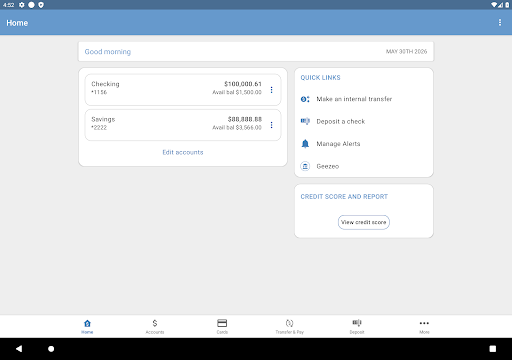Click the internal transfer icon
Viewport: 512px width, 360px height.
[305, 99]
